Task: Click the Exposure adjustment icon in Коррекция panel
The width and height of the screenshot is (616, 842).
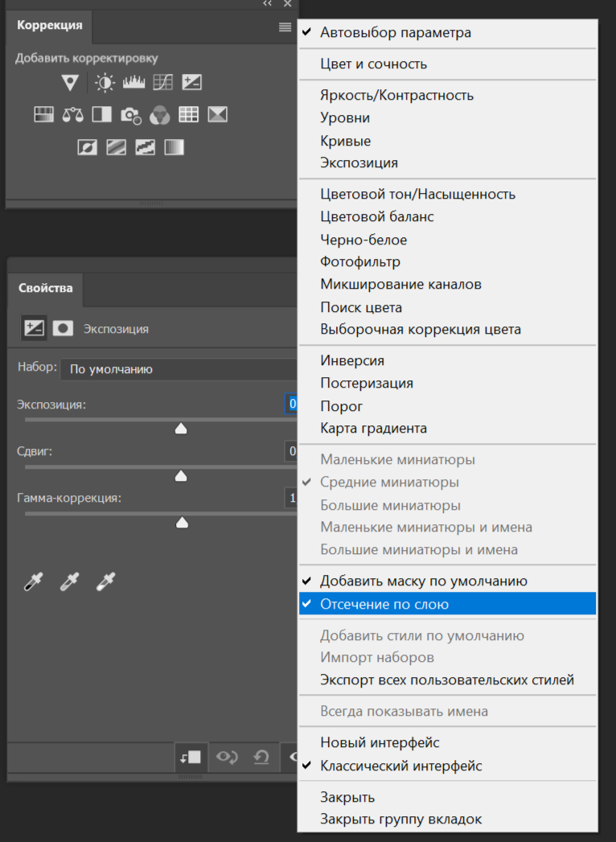Action: pos(191,82)
